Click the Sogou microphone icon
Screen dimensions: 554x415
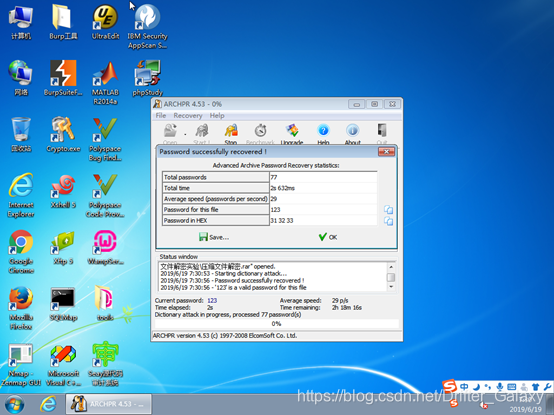click(500, 387)
